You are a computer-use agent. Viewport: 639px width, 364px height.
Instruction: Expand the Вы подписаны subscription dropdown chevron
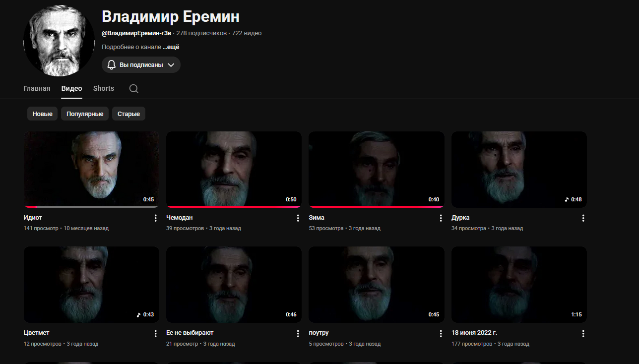[171, 65]
